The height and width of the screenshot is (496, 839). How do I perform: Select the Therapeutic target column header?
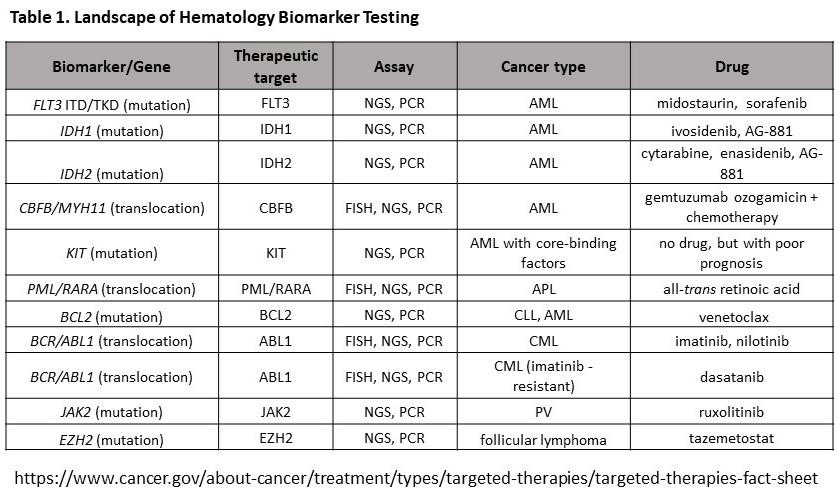click(274, 67)
